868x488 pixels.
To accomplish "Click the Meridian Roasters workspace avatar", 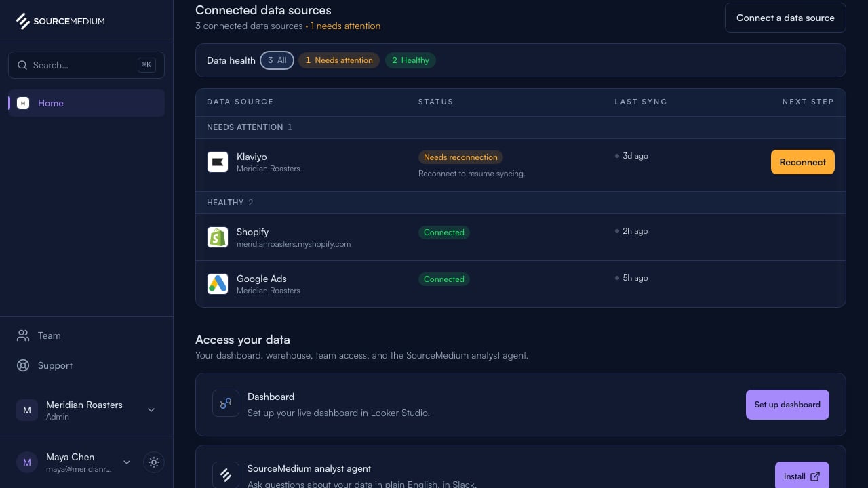I will click(27, 410).
